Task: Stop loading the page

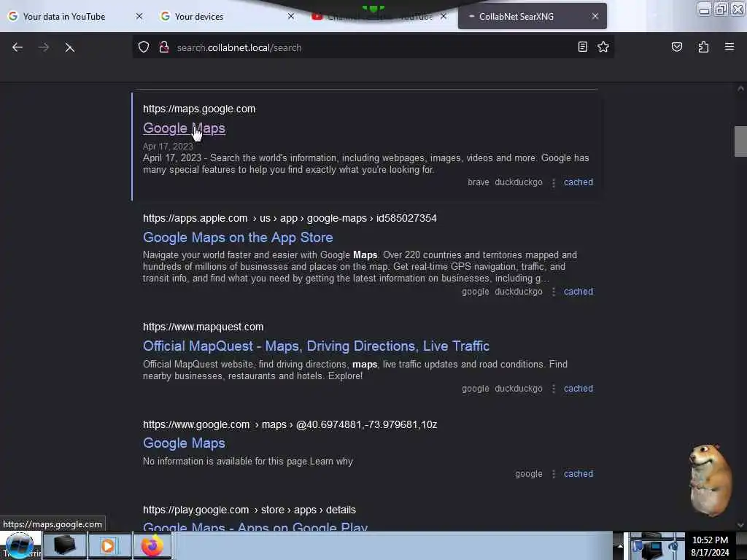Action: coord(69,47)
